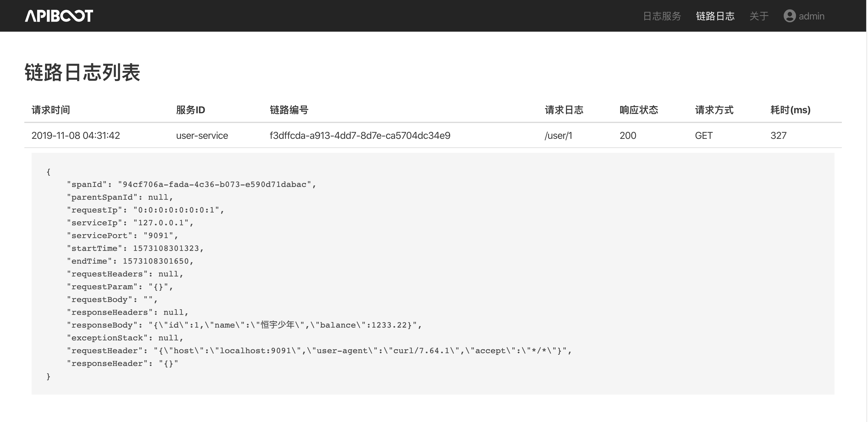Click the 链路编号 column header
Screen dimensions: 868x422
pyautogui.click(x=289, y=110)
